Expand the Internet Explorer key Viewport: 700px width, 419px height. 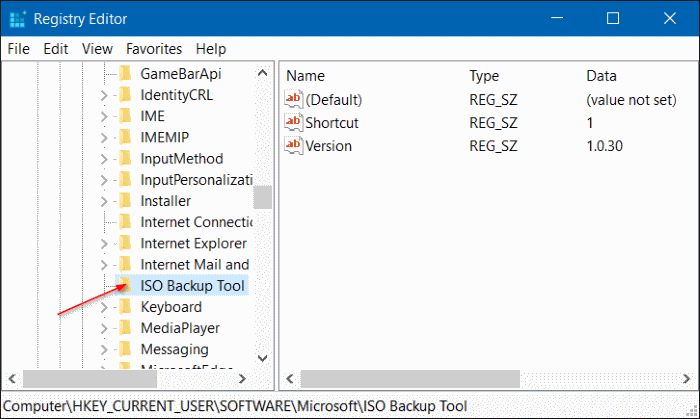click(104, 244)
